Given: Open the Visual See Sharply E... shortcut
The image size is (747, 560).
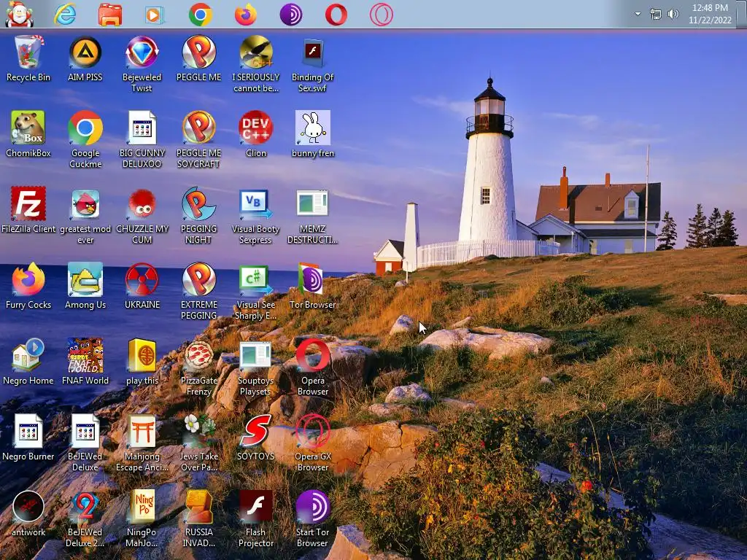Looking at the screenshot, I should 256,292.
